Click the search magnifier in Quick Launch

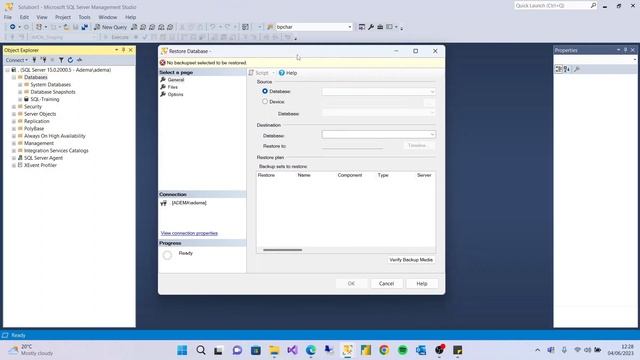pyautogui.click(x=593, y=5)
